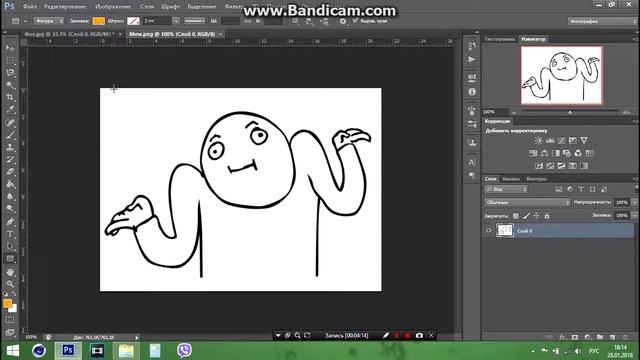This screenshot has height=360, width=640.
Task: Open the 'Выделение' menu
Action: point(202,7)
